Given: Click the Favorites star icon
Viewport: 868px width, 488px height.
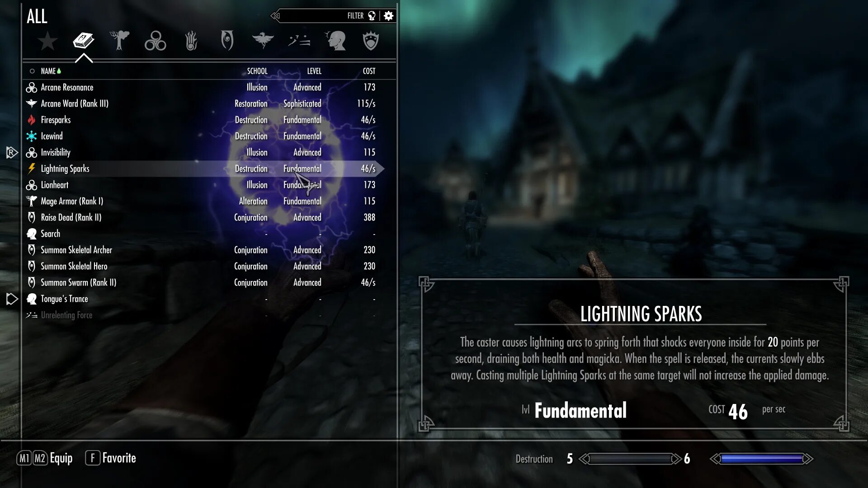Looking at the screenshot, I should [x=47, y=41].
